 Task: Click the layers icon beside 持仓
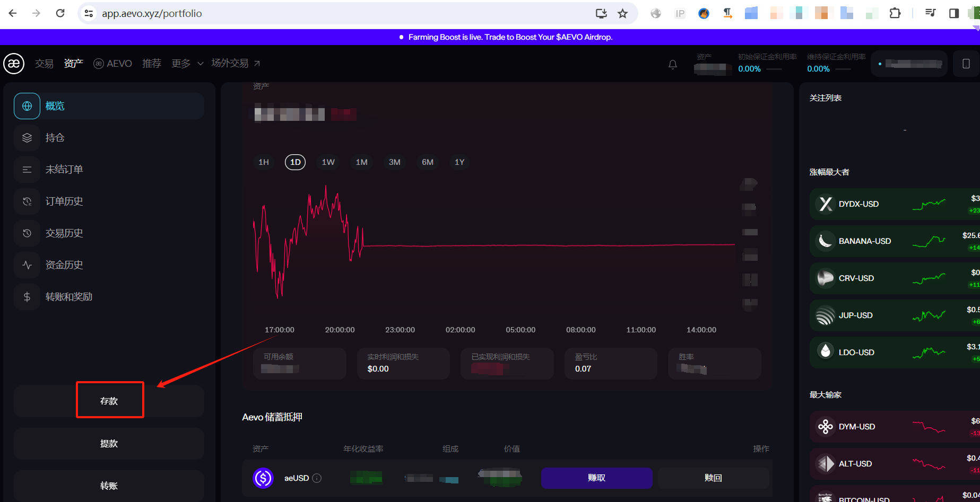[27, 138]
